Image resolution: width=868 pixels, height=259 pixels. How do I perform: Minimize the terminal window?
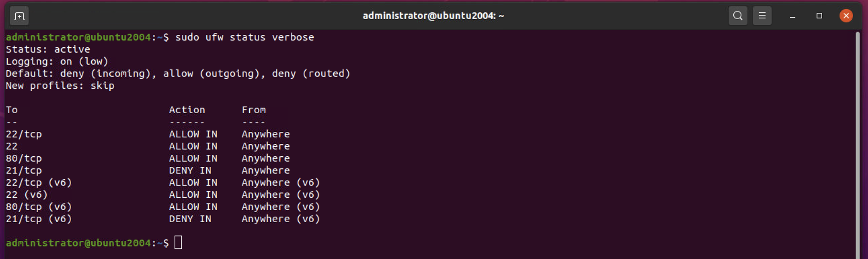point(793,16)
